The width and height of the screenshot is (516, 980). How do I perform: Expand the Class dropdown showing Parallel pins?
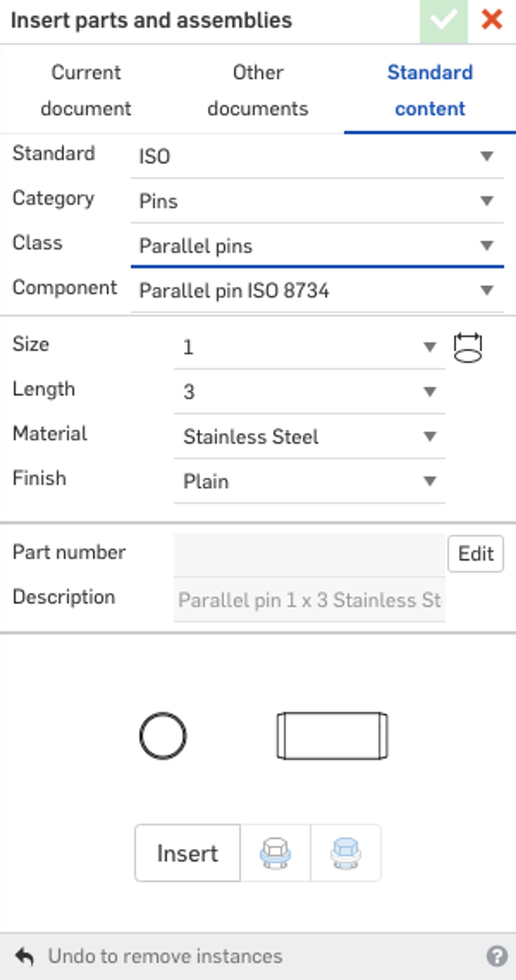pos(317,246)
